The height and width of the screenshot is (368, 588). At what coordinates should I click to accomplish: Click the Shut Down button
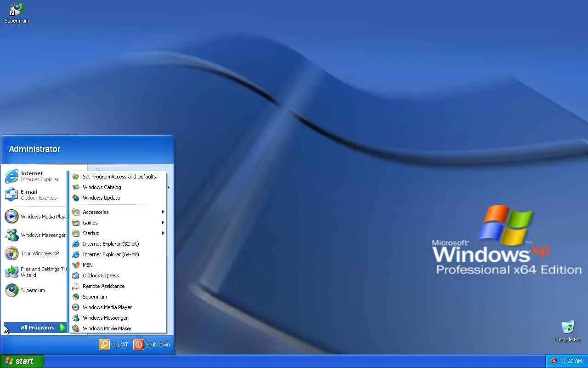(x=152, y=345)
